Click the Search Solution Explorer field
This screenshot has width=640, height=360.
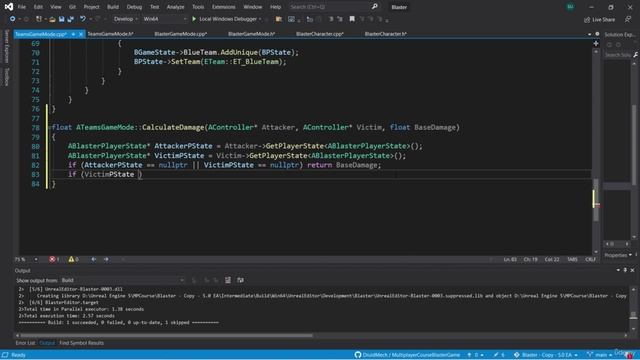coord(618,55)
